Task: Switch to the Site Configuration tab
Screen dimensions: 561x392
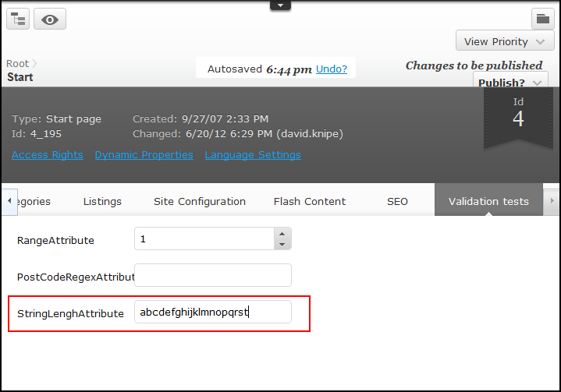Action: point(200,202)
